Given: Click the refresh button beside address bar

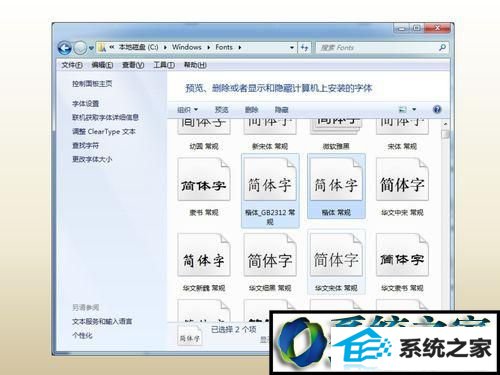Looking at the screenshot, I should pos(304,48).
